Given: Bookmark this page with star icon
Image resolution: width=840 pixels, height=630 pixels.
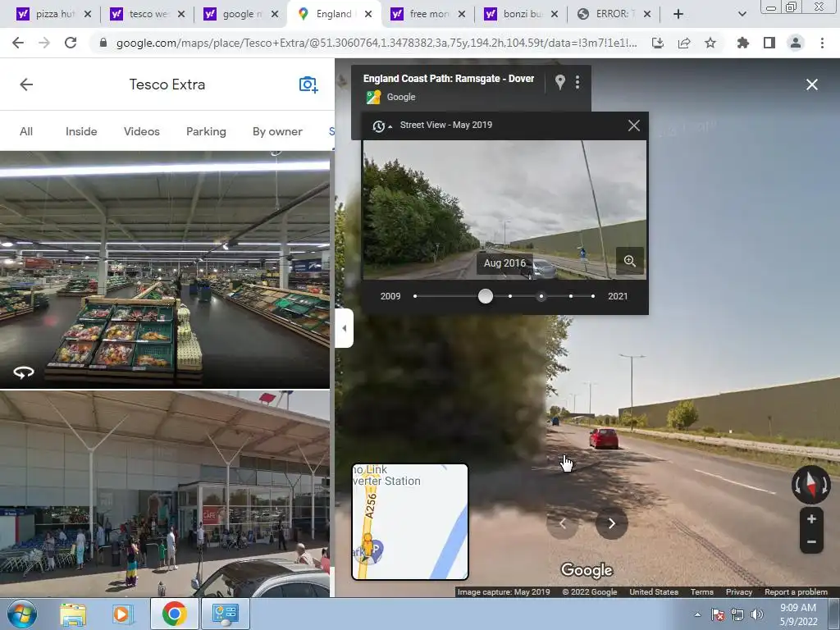Looking at the screenshot, I should click(x=710, y=43).
